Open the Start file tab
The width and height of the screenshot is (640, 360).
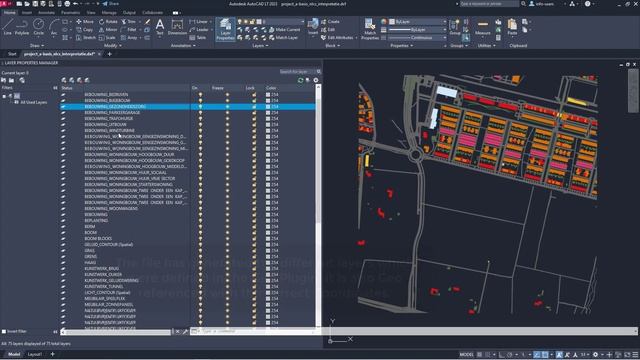click(12, 54)
